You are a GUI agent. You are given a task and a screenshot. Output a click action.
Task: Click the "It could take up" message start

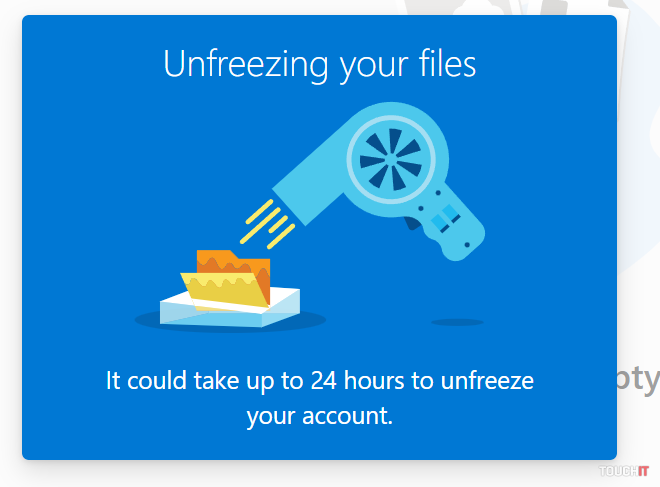(x=175, y=381)
